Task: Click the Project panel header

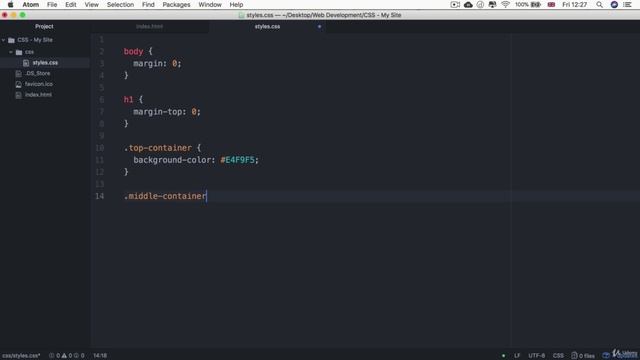Action: click(x=44, y=27)
